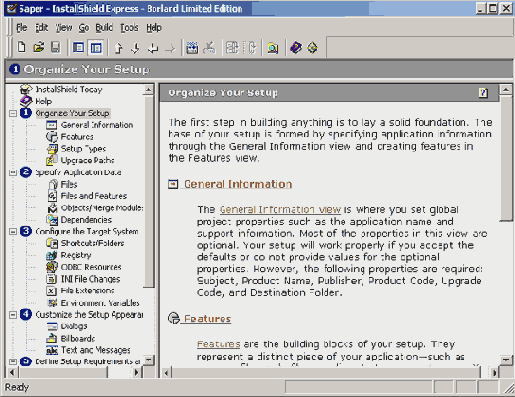This screenshot has height=397, width=515.
Task: Click the tree pane horizontal scrollbar right arrow
Action: tap(137, 372)
